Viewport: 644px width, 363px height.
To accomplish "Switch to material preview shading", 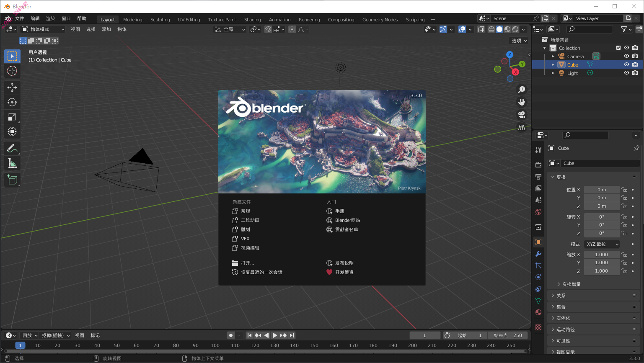I will point(507,29).
